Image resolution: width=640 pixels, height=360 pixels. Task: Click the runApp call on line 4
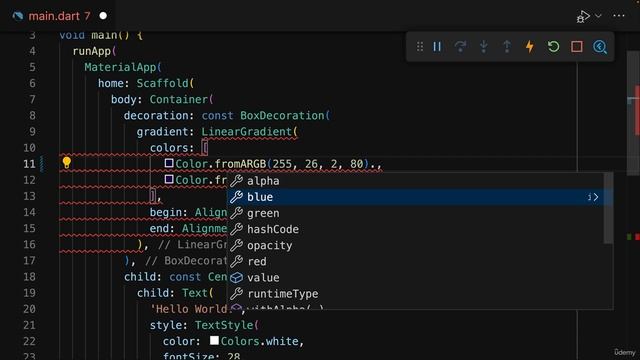pos(92,51)
